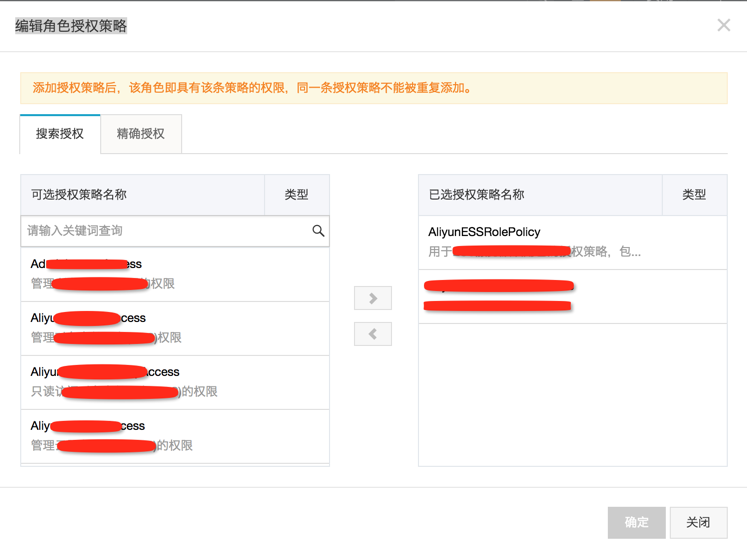The image size is (747, 557).
Task: Close the dialog with the X icon
Action: click(724, 25)
